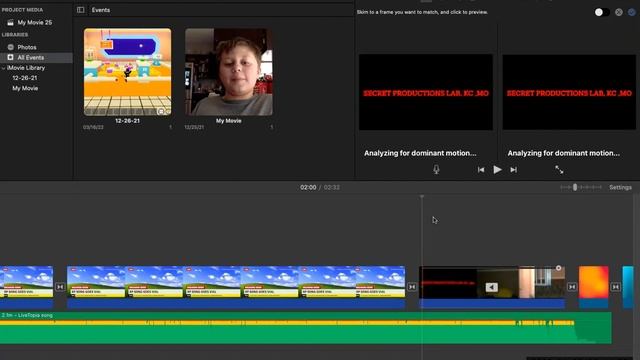Click the playhead marker at top of timeline
The width and height of the screenshot is (640, 360).
(x=422, y=197)
